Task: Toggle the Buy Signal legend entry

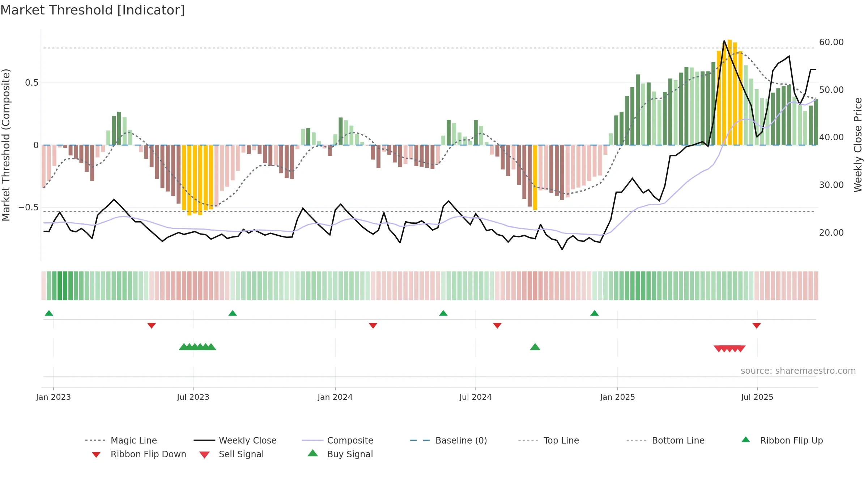Action: click(340, 454)
